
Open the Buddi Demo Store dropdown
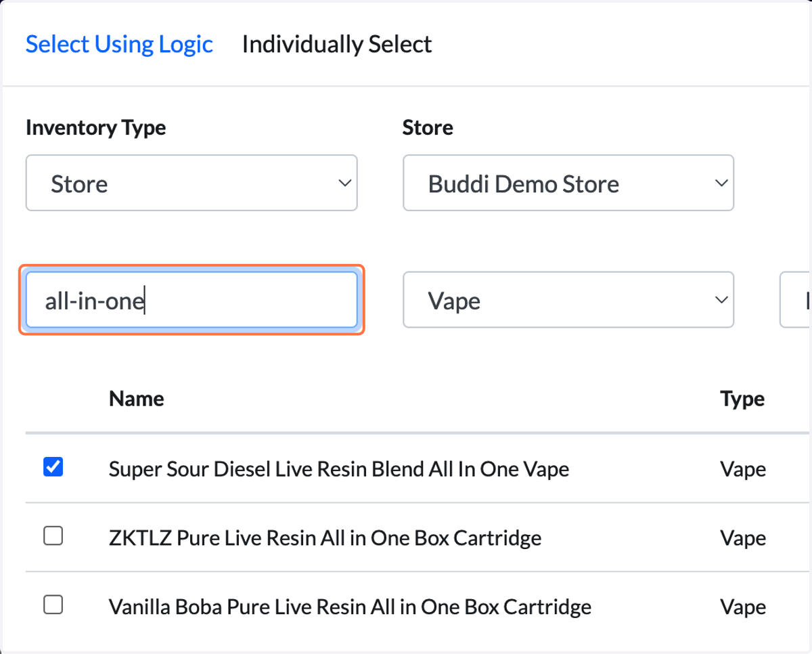[568, 183]
